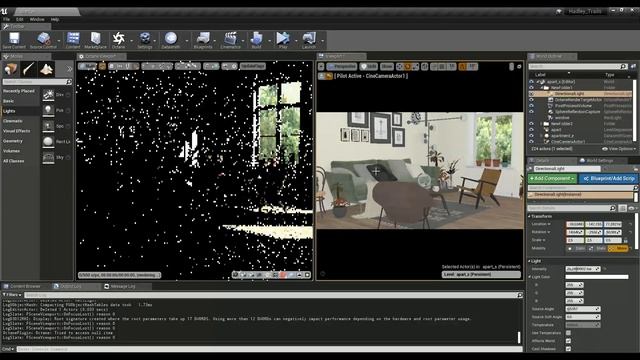Open the Add Component dropdown

click(552, 178)
